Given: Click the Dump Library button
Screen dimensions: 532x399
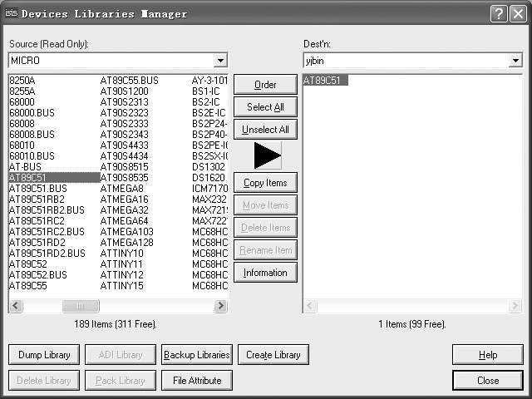Looking at the screenshot, I should click(x=45, y=355).
